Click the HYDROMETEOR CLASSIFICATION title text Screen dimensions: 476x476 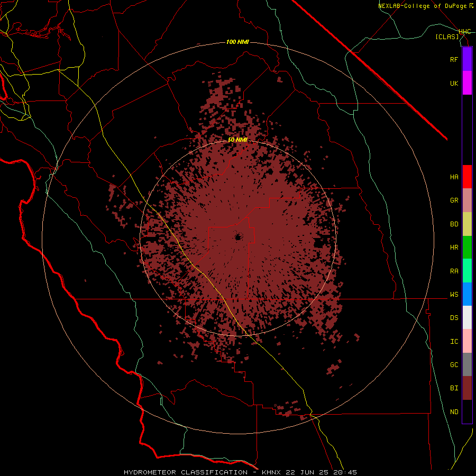pyautogui.click(x=186, y=472)
